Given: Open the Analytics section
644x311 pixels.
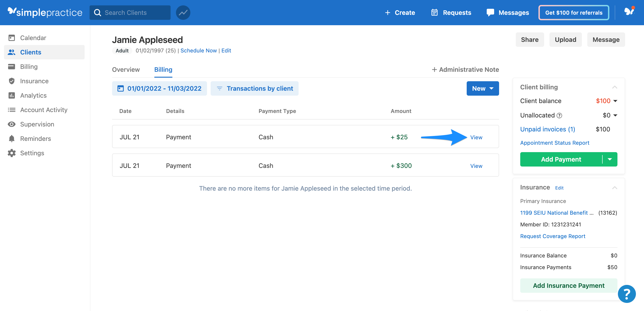Looking at the screenshot, I should click(x=34, y=95).
